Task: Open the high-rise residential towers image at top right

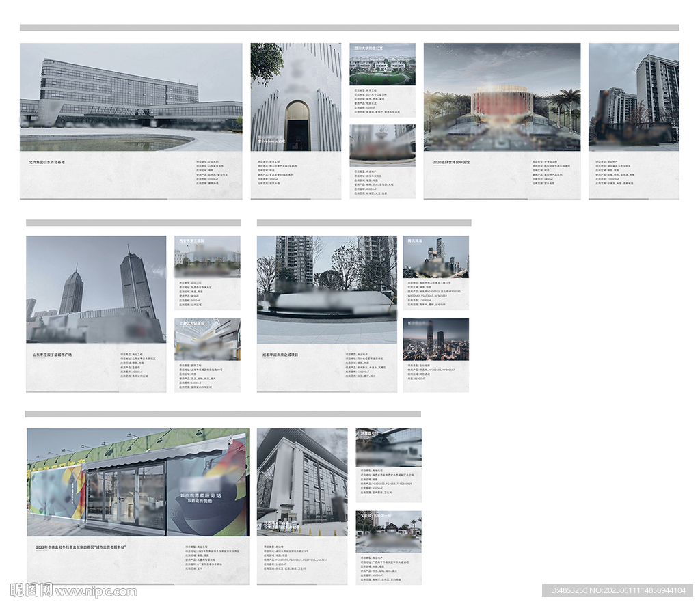Action: pos(634,97)
